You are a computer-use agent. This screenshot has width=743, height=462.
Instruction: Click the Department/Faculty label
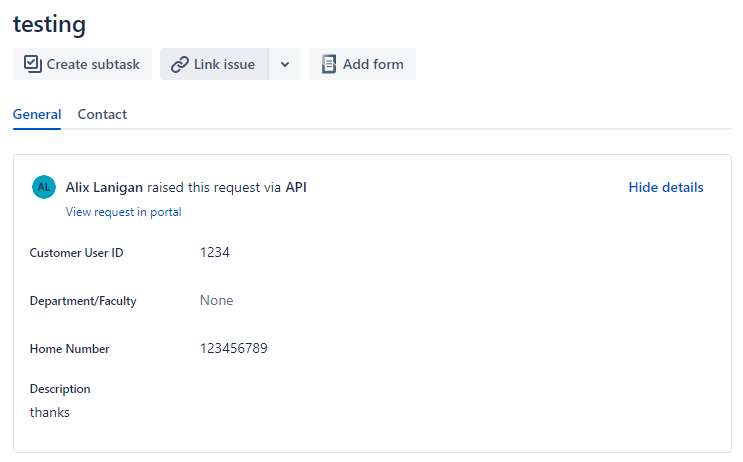pos(83,301)
